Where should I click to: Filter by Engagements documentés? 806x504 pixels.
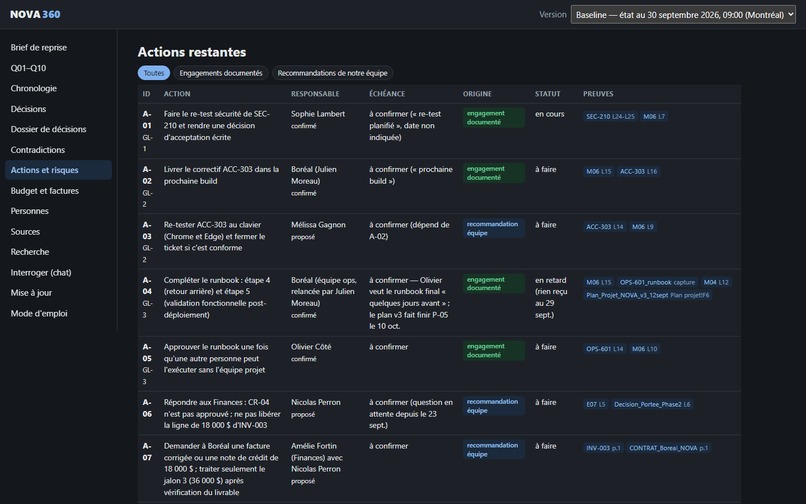(221, 73)
